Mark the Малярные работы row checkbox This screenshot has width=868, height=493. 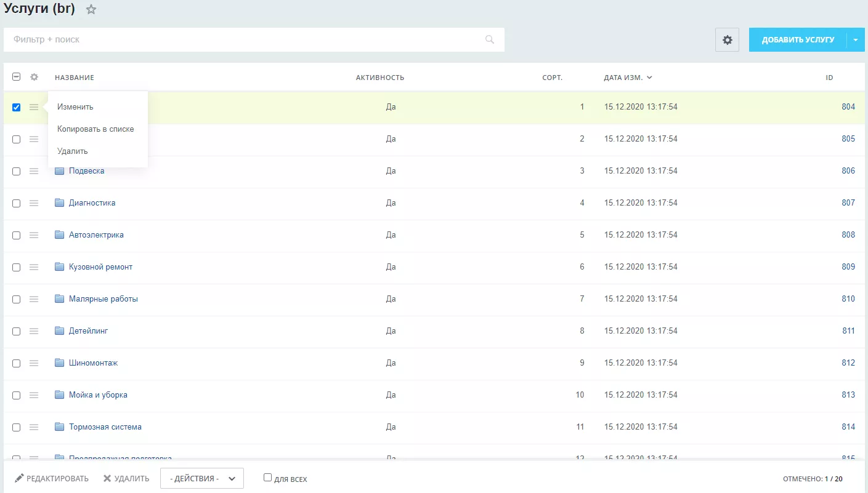(17, 299)
